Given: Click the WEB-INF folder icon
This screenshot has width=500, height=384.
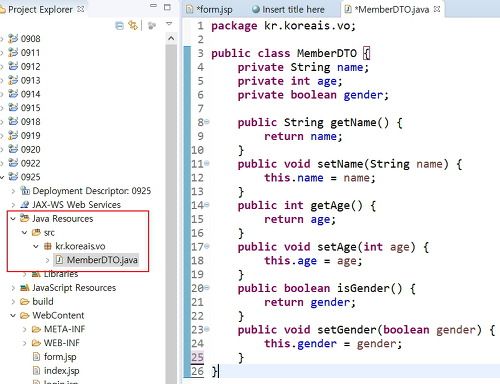Looking at the screenshot, I should [x=36, y=343].
